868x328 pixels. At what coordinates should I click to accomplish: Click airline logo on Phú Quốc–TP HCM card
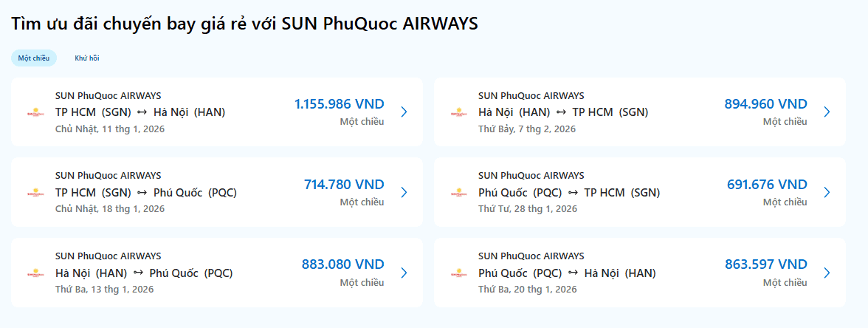coord(458,193)
